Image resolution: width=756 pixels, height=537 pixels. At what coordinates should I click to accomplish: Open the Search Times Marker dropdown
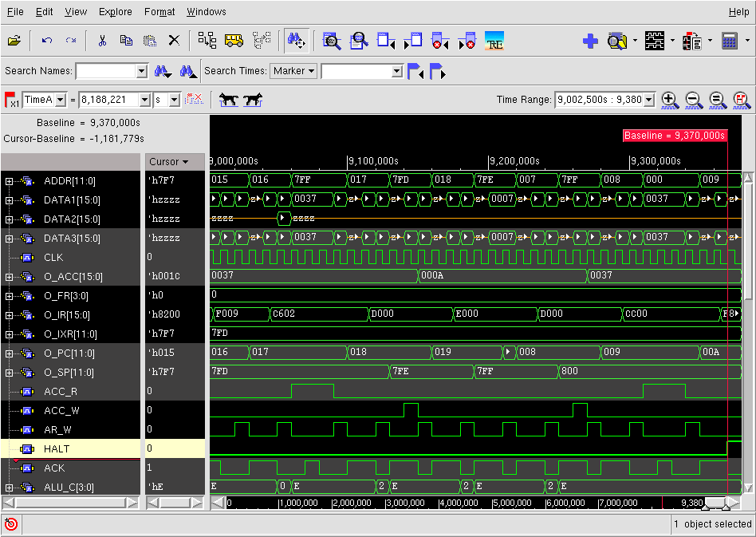(293, 71)
